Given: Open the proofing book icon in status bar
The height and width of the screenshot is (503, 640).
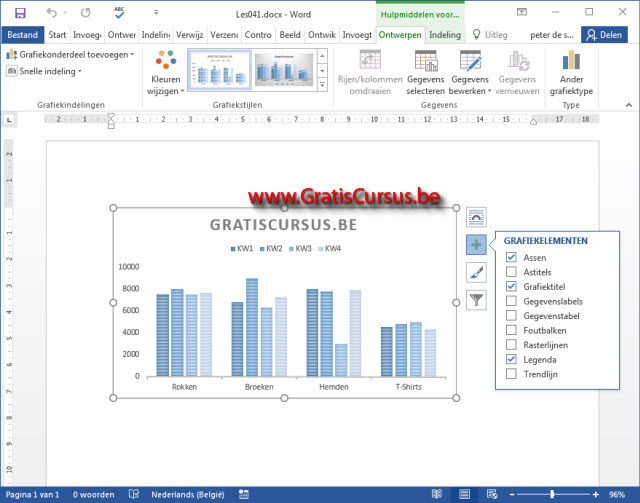Looking at the screenshot, I should [134, 494].
